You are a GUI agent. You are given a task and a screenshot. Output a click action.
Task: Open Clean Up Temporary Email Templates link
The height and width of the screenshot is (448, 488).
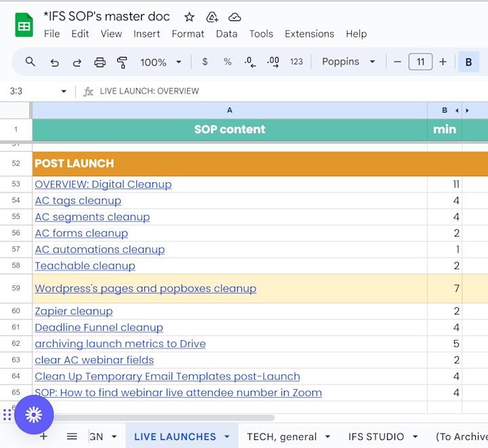(167, 376)
